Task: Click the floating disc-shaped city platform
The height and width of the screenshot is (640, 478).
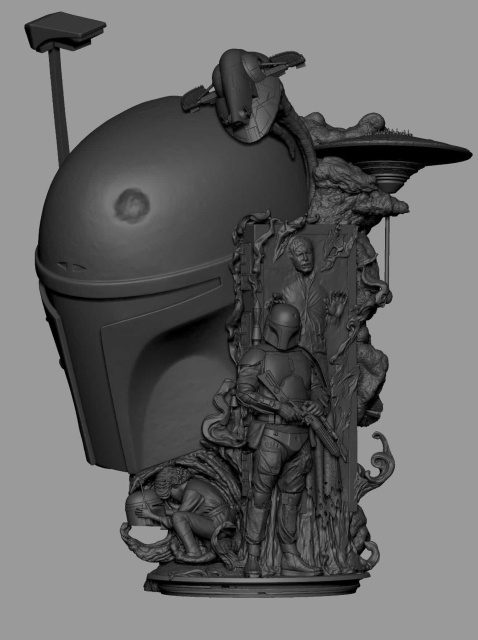Action: (x=392, y=153)
